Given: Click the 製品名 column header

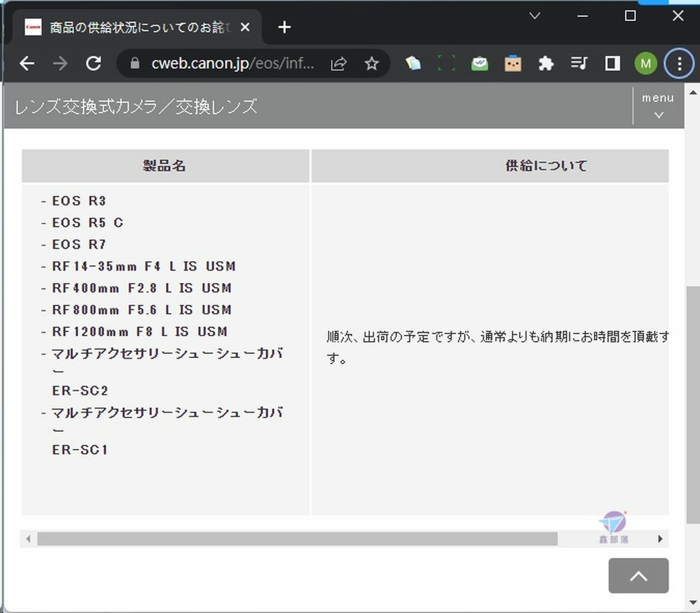Looking at the screenshot, I should [x=165, y=166].
